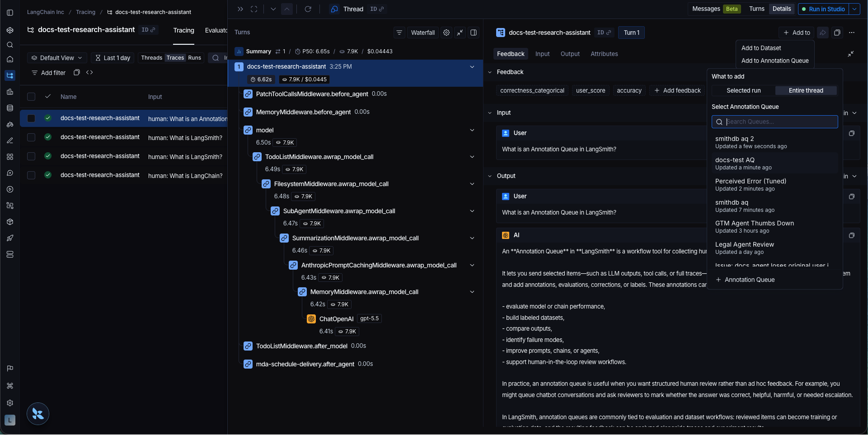Open the datasets database icon in left sidebar
Image resolution: width=868 pixels, height=435 pixels.
pos(10,108)
